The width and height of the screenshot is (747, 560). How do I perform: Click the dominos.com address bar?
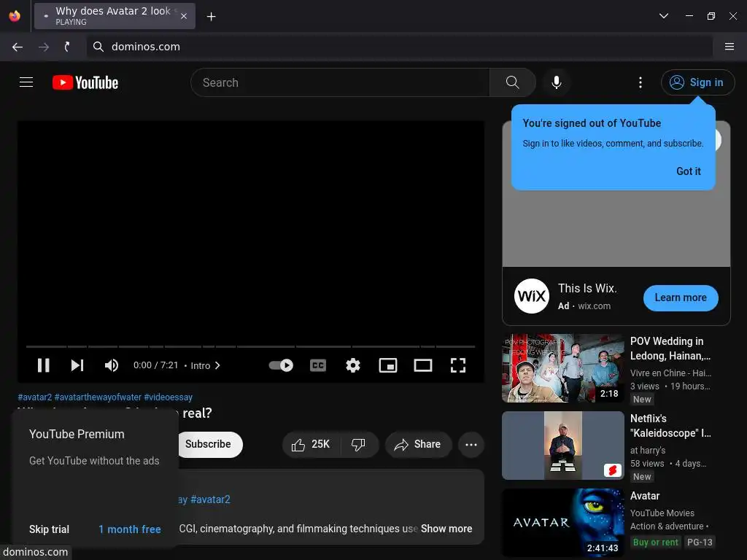[399, 47]
